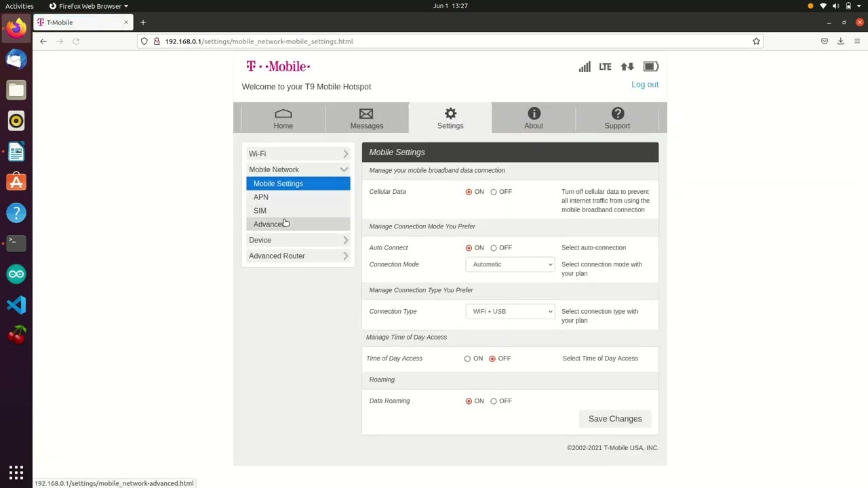
Task: Set Data Roaming to ON
Action: coord(469,401)
